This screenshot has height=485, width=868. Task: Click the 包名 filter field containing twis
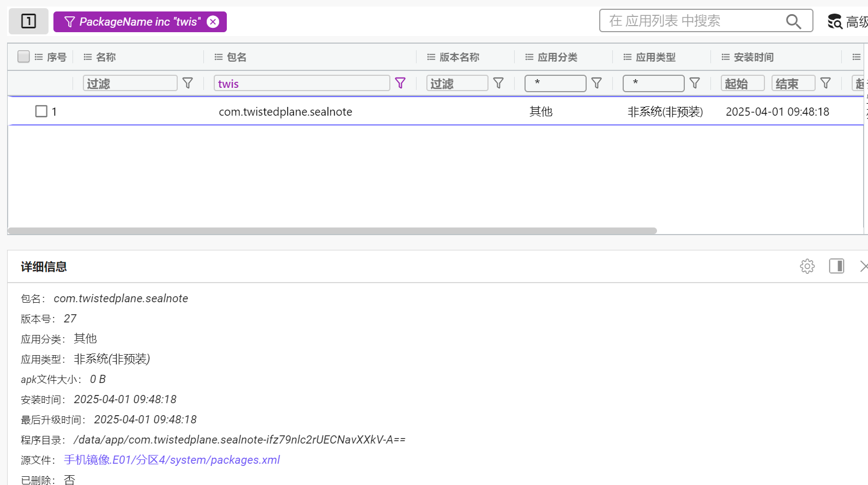click(x=302, y=83)
